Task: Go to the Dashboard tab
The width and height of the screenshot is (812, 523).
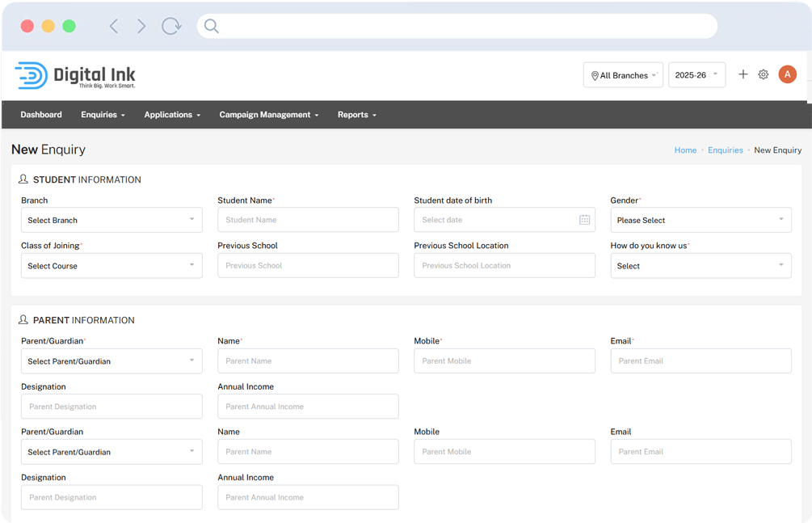Action: [41, 115]
